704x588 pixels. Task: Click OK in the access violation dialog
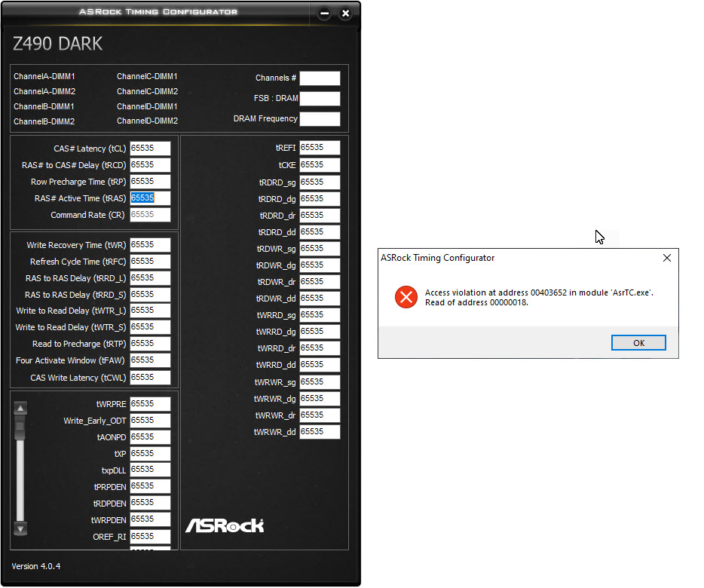[638, 343]
